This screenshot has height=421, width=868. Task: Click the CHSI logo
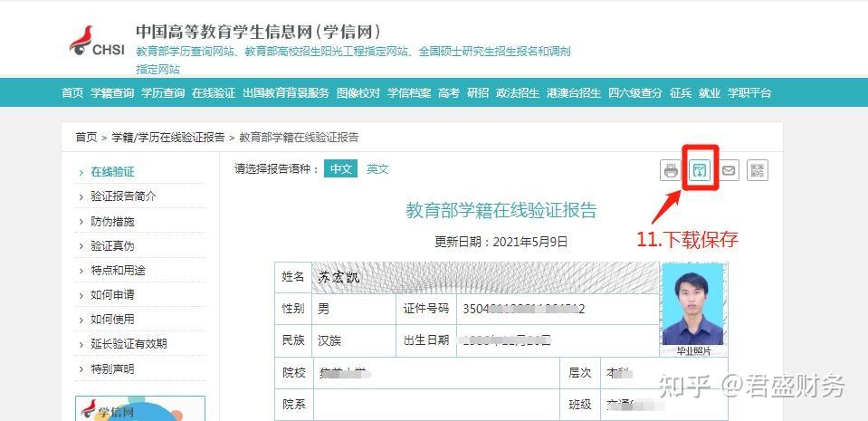97,42
